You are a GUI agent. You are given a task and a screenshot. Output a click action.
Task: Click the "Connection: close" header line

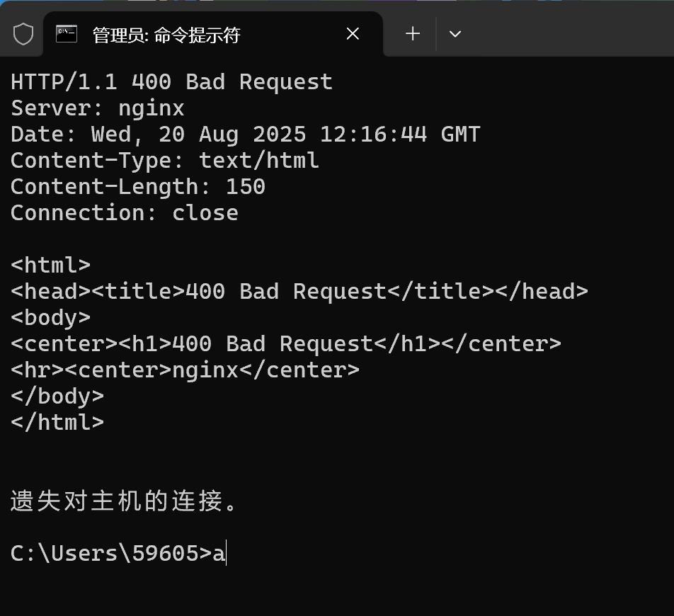(125, 213)
